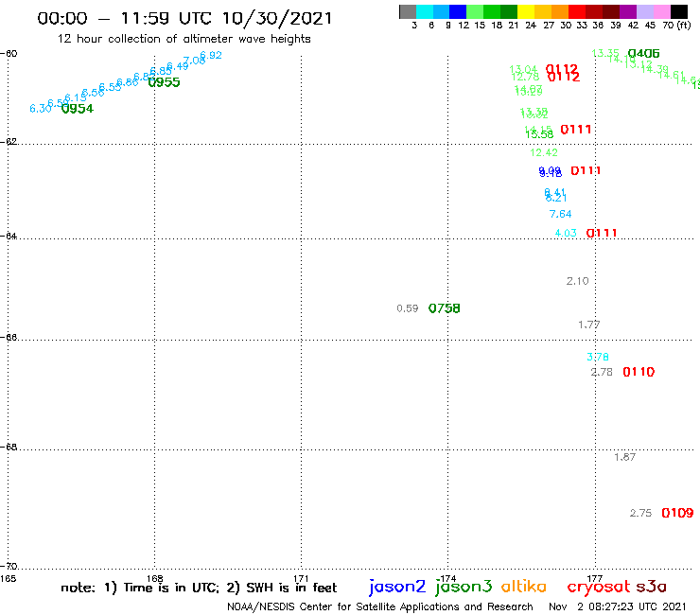Click the gray '2.78' wave height value
The image size is (700, 615).
coord(602,372)
